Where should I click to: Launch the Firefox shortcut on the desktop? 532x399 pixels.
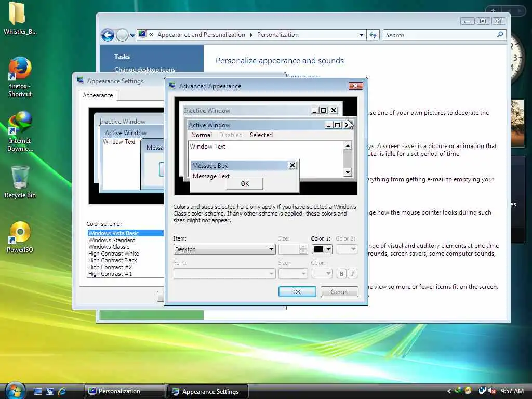pyautogui.click(x=20, y=77)
